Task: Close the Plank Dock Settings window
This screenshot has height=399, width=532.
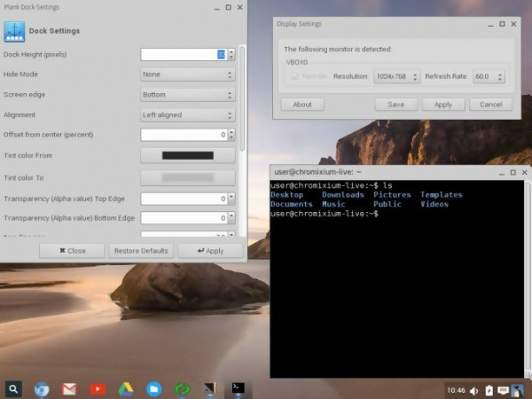Action: (x=240, y=7)
